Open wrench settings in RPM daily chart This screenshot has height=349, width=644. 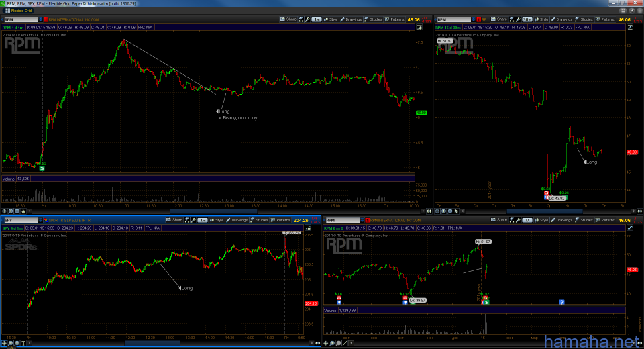point(519,220)
